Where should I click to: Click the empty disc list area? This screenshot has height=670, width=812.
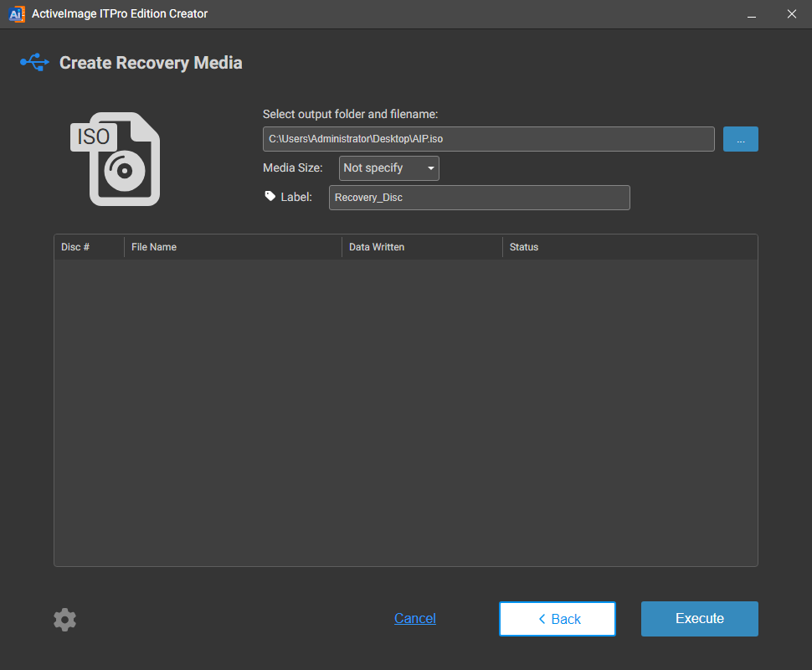405,412
